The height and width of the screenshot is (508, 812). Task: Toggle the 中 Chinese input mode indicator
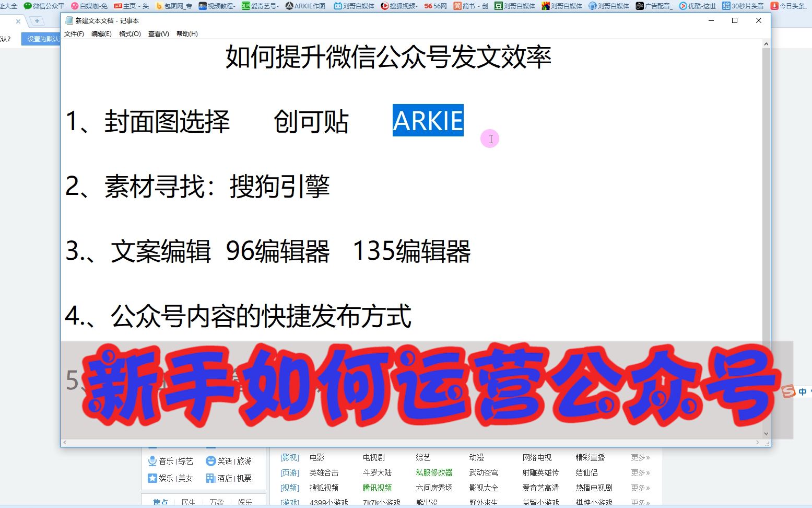point(803,391)
